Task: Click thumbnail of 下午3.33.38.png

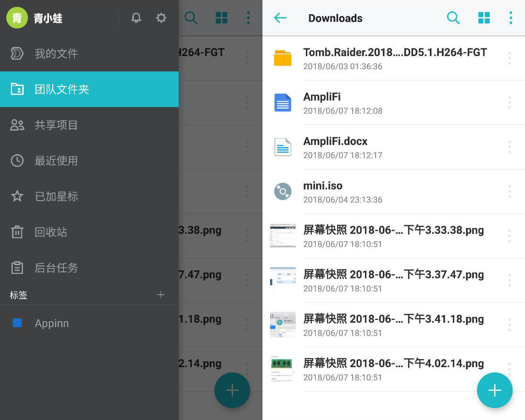Action: 283,236
